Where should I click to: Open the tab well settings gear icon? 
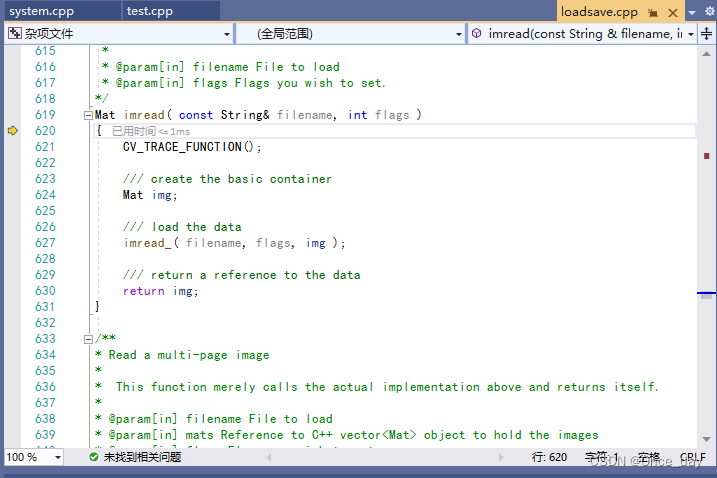(710, 11)
